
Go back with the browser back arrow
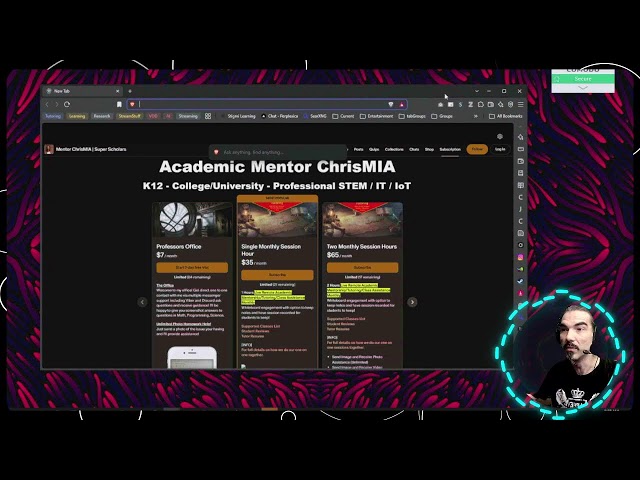pos(47,104)
